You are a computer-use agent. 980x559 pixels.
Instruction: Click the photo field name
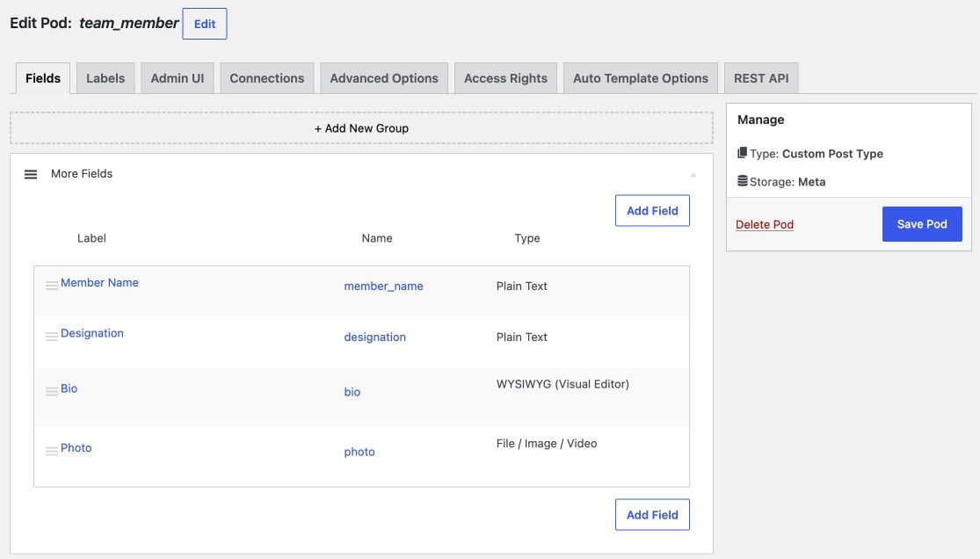pyautogui.click(x=359, y=452)
